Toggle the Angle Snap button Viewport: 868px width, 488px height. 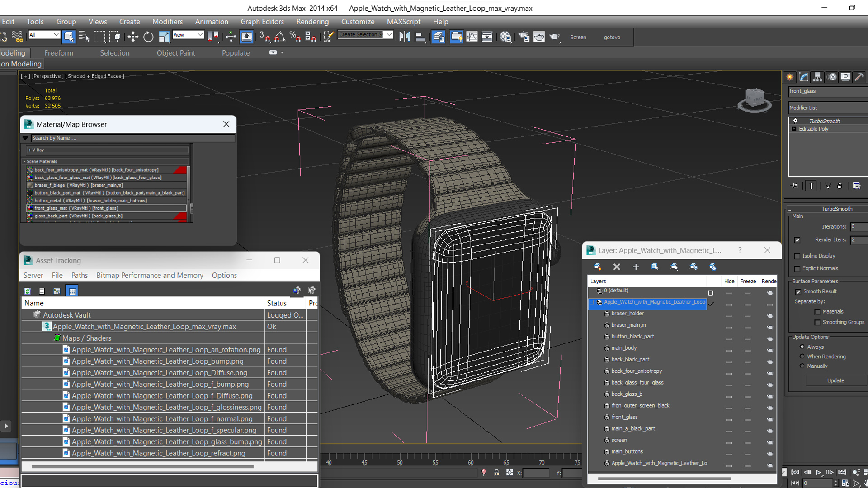pyautogui.click(x=280, y=37)
